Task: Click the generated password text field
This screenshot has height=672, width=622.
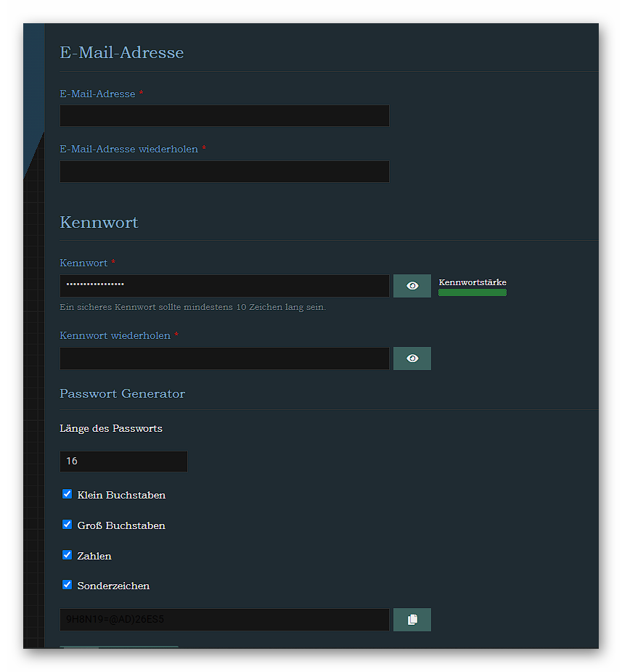Action: tap(224, 620)
